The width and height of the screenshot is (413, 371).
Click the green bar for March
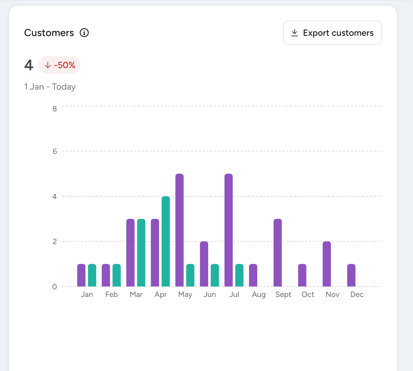pos(141,253)
